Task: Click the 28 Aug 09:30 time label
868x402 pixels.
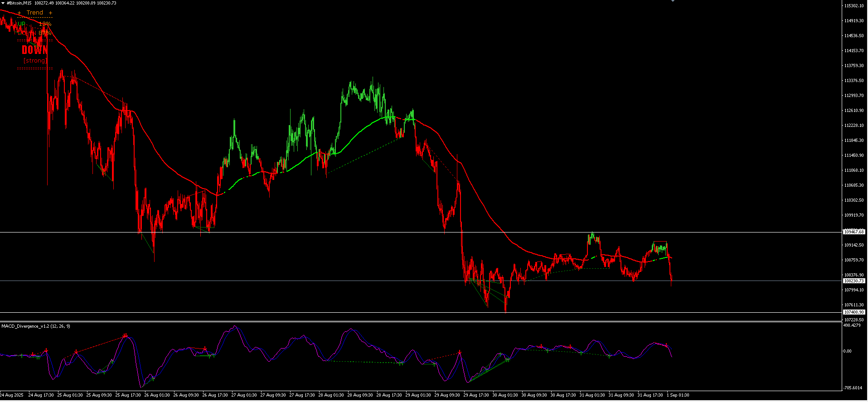Action: tap(360, 395)
